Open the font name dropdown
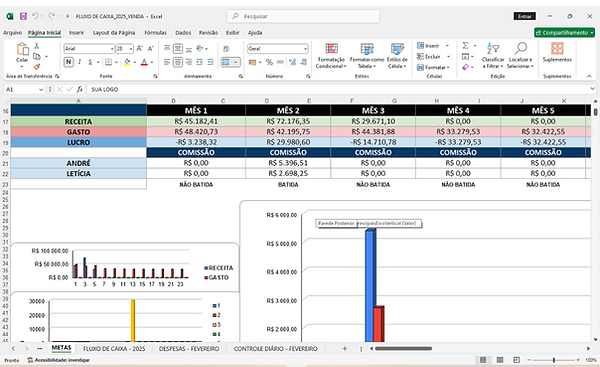Screen dimensions: 600x367 [112, 49]
